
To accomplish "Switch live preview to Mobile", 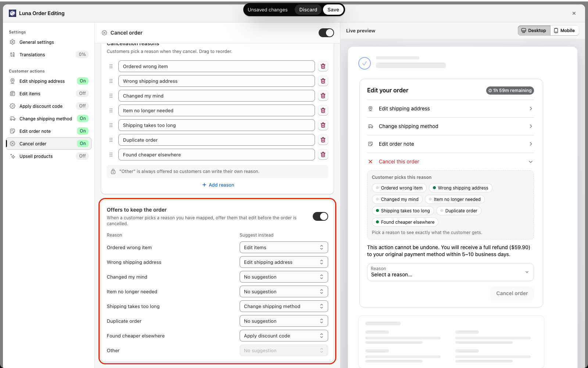I will click(564, 31).
